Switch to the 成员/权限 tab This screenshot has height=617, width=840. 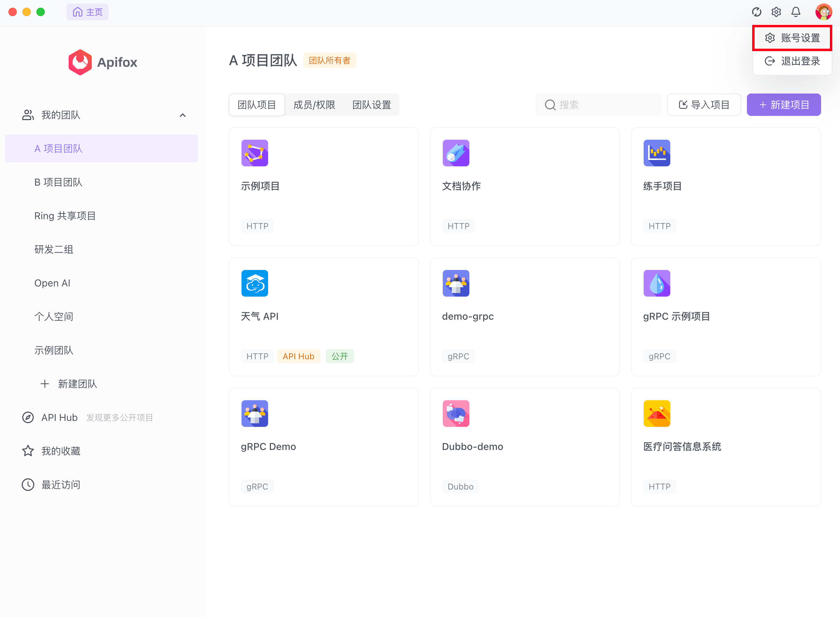(x=314, y=105)
